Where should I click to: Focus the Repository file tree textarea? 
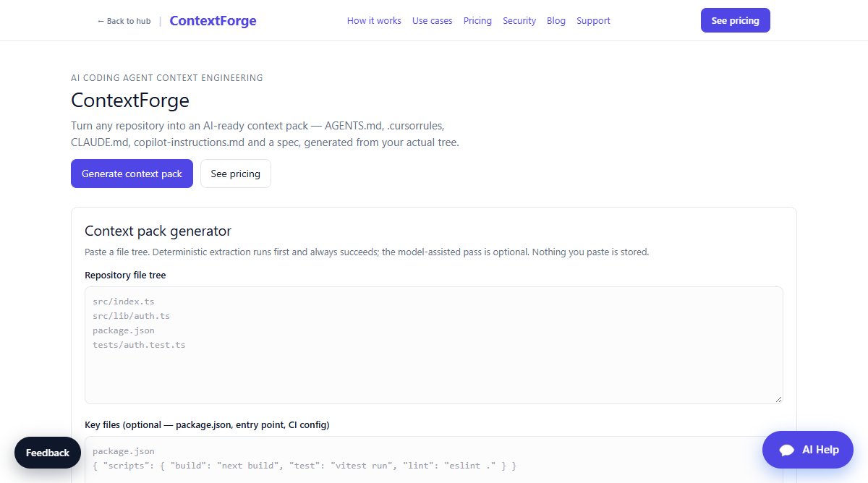coord(434,345)
